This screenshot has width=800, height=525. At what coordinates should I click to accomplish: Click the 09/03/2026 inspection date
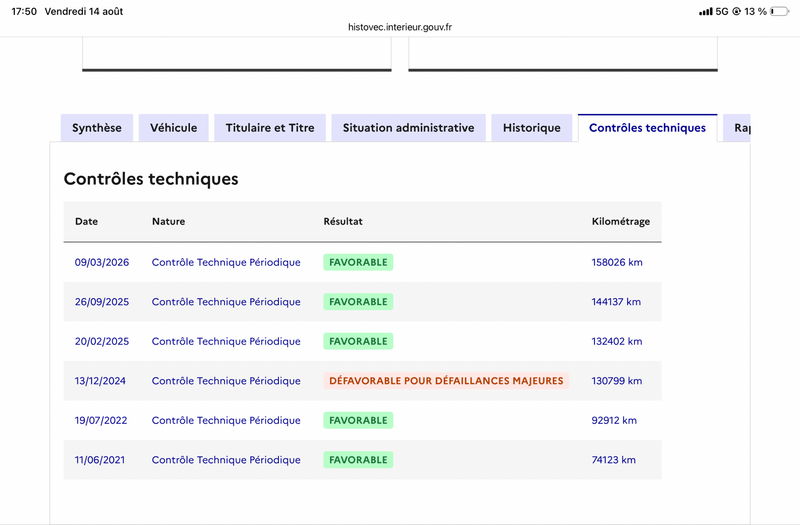pos(102,262)
